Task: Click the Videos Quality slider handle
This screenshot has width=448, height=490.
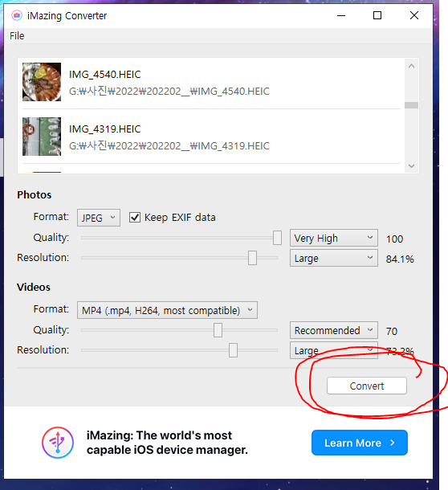Action: [x=218, y=330]
